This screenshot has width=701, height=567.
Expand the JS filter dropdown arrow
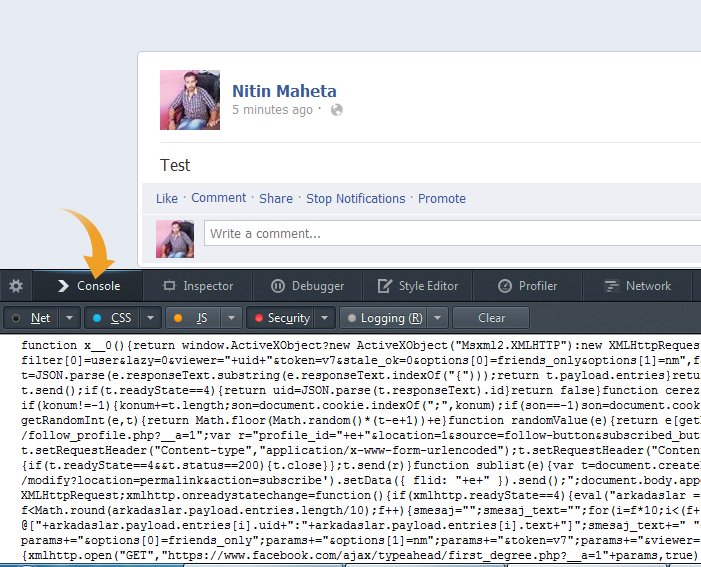(x=232, y=318)
